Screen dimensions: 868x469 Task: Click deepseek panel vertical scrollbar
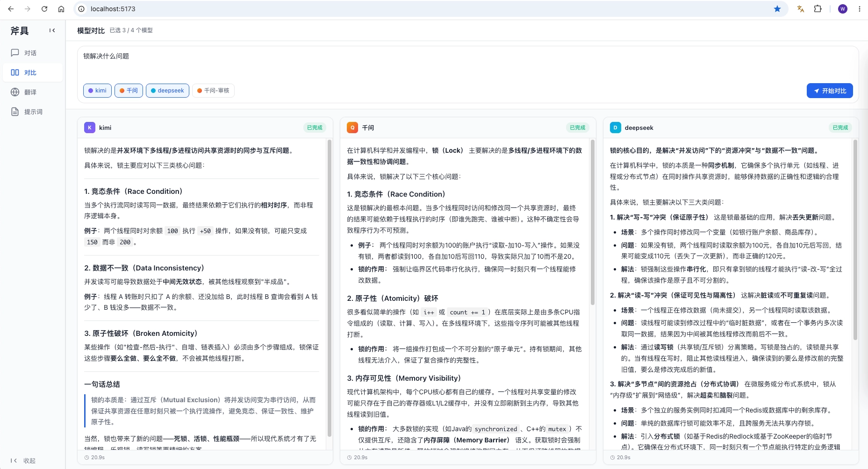click(855, 240)
